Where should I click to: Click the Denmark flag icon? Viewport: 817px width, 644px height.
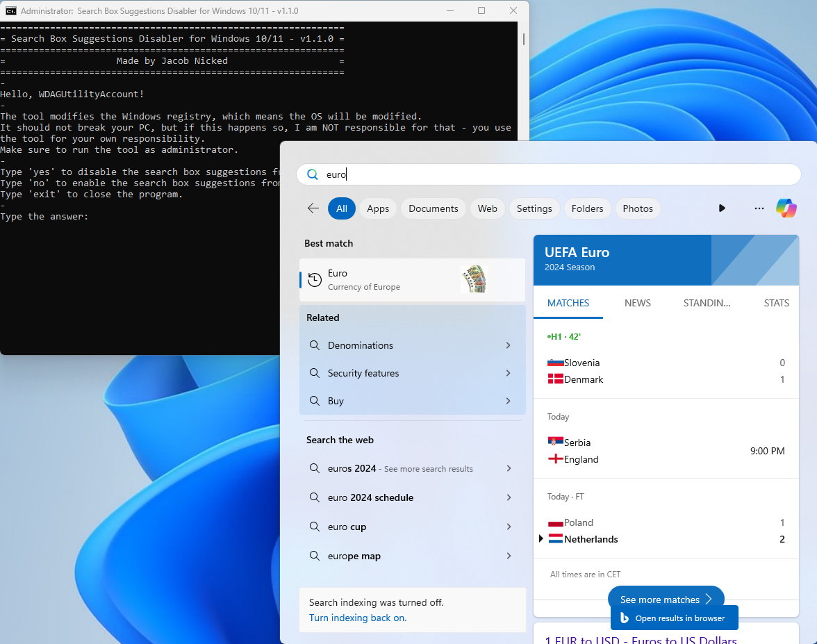[x=556, y=379]
